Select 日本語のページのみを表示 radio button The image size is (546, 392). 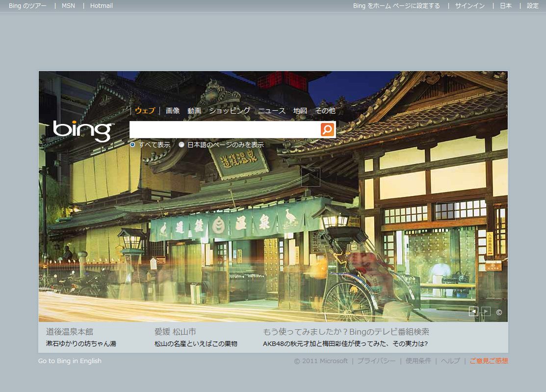tap(182, 145)
